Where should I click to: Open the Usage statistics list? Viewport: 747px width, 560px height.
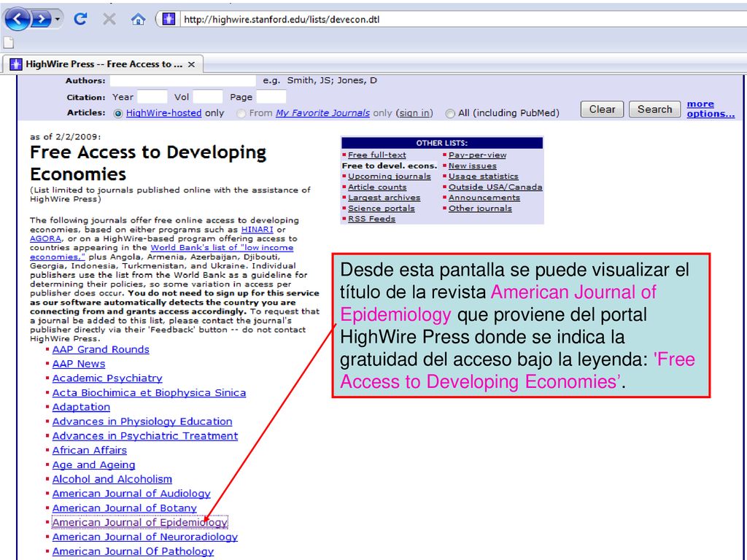click(483, 176)
